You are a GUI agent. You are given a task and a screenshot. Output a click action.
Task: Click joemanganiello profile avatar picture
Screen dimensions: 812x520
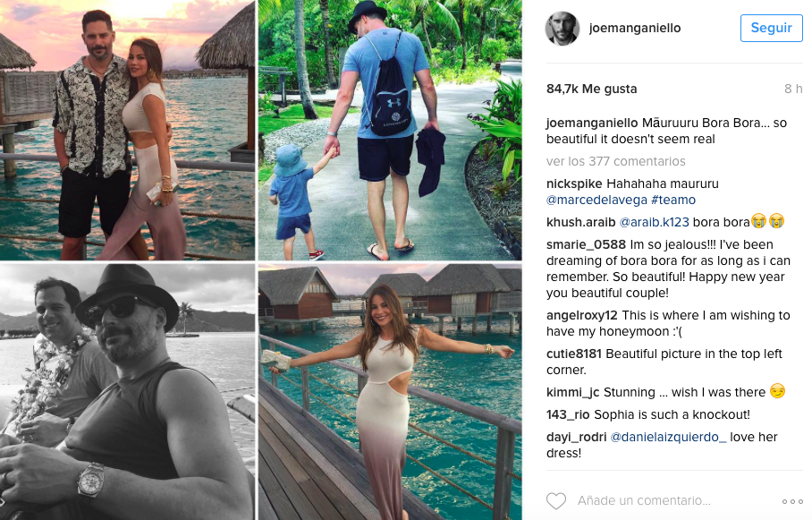point(562,28)
